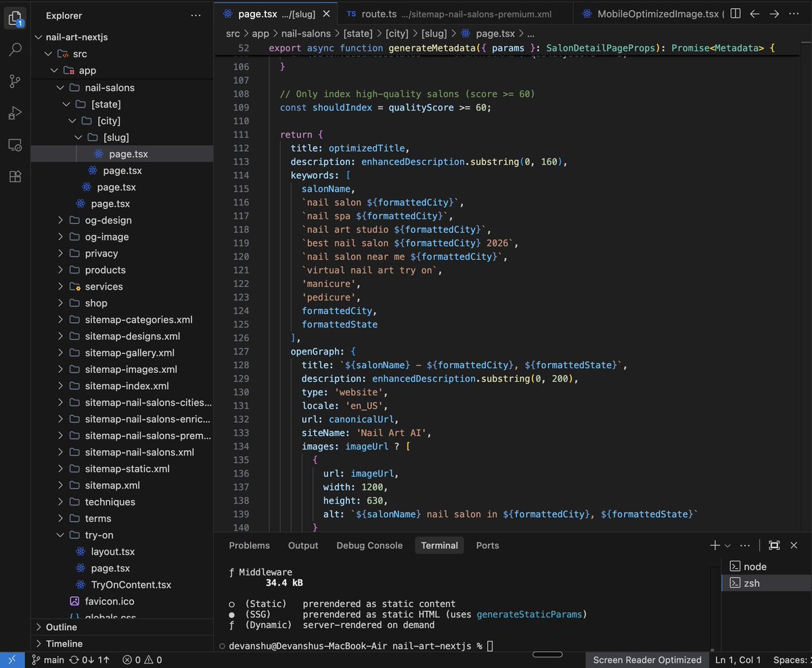Click the type: 'website' code line
Image resolution: width=812 pixels, height=668 pixels.
tap(345, 392)
